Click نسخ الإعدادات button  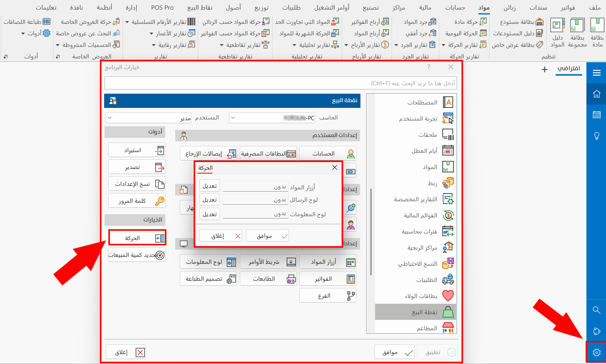click(x=137, y=184)
